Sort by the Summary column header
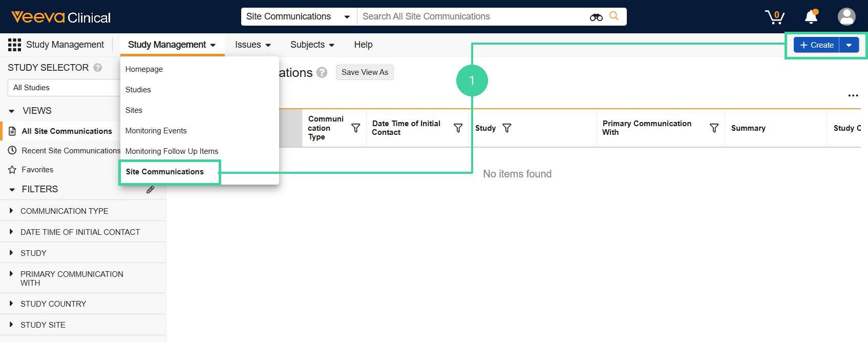The width and height of the screenshot is (868, 342). click(748, 128)
